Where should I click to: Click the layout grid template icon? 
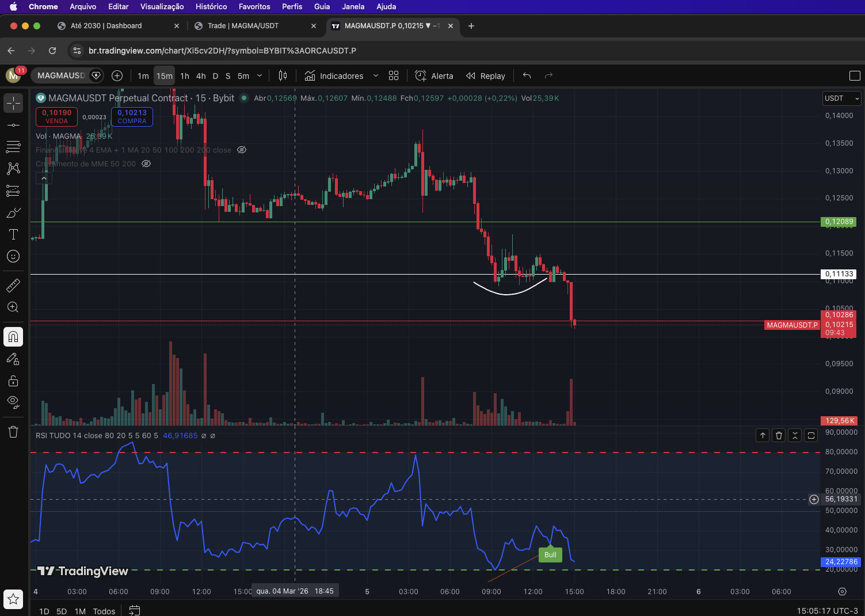[394, 76]
